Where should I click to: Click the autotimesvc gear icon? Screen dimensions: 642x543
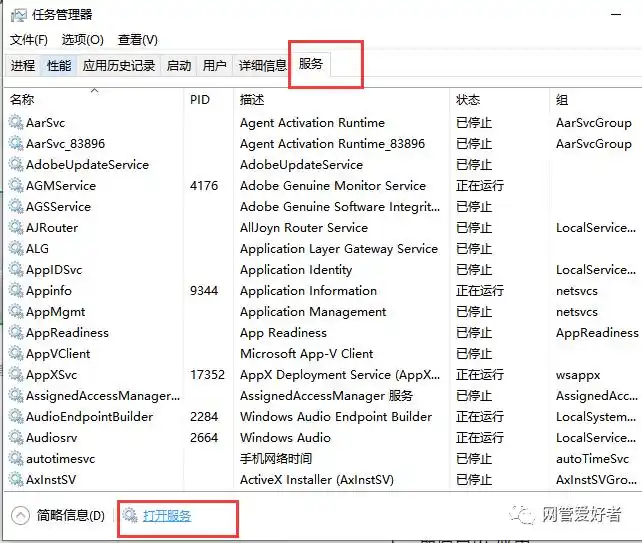(16, 458)
